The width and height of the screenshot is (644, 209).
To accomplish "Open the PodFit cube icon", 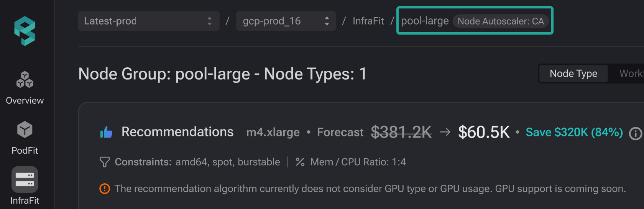I will (x=25, y=129).
